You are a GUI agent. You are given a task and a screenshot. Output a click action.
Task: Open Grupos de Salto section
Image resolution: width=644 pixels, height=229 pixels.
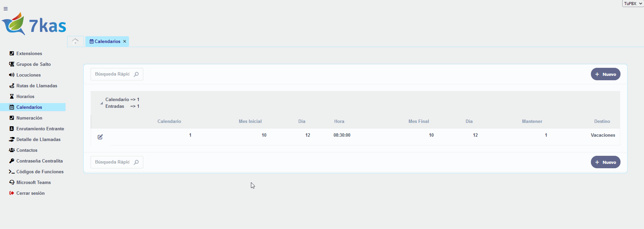pos(33,64)
